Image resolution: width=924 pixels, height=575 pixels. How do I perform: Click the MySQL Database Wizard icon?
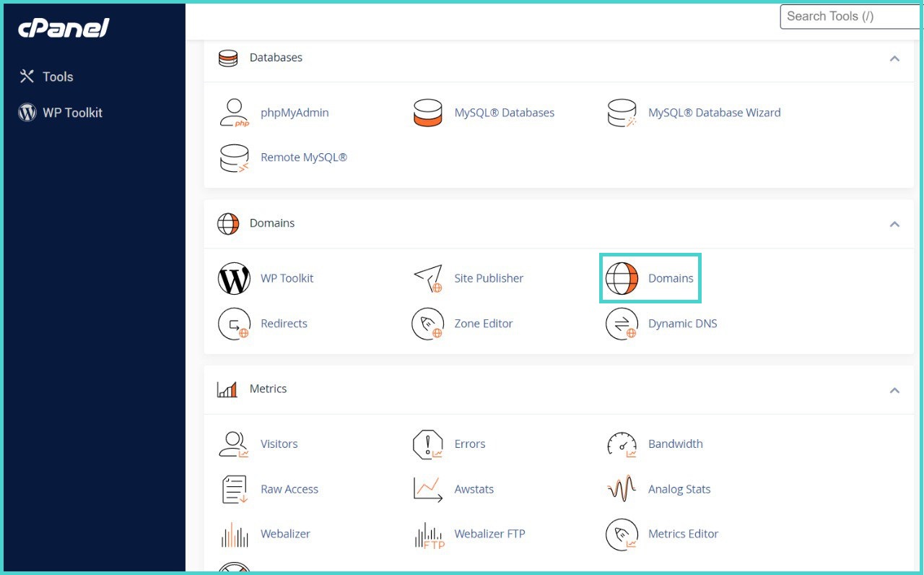[622, 113]
